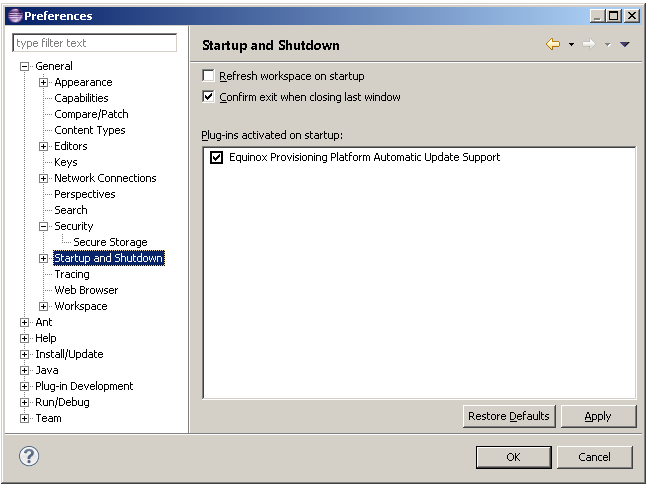Image resolution: width=647 pixels, height=485 pixels.
Task: Select the Appearance tree label
Action: click(83, 82)
